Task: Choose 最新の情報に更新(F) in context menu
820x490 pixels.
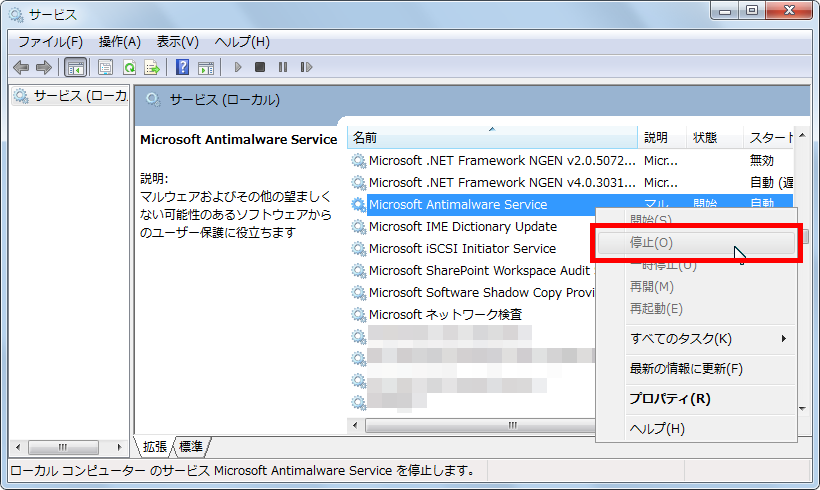Action: tap(696, 369)
